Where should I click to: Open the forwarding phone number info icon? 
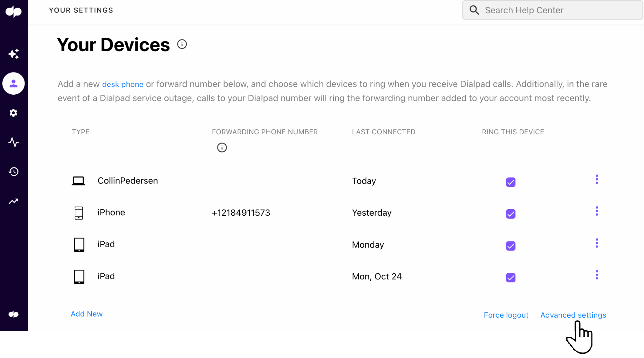[x=221, y=147]
